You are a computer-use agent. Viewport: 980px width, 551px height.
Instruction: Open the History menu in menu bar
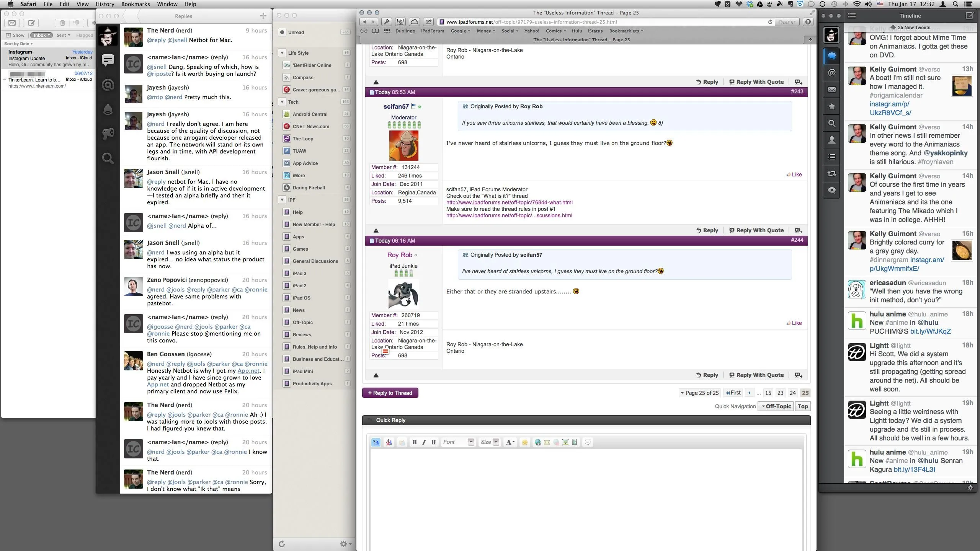[105, 4]
